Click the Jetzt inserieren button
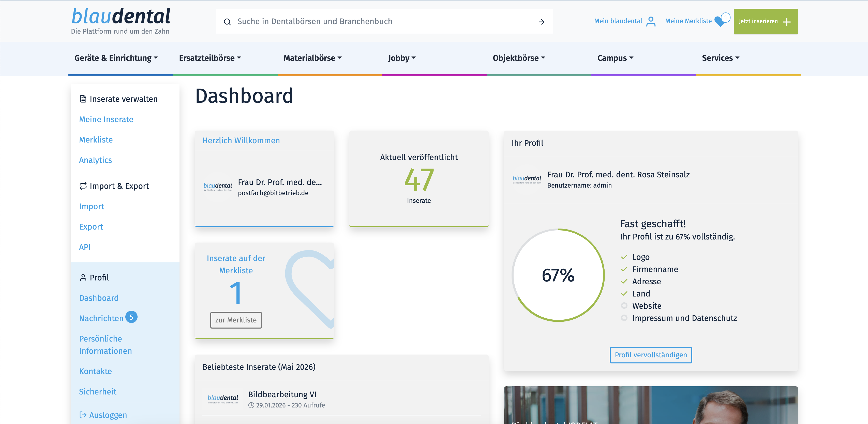868x424 pixels. [x=766, y=21]
